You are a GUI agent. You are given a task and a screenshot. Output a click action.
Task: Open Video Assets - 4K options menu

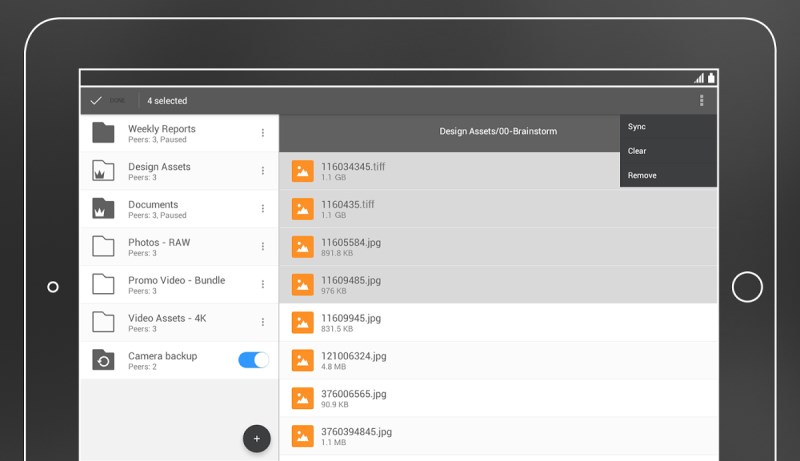pos(263,322)
